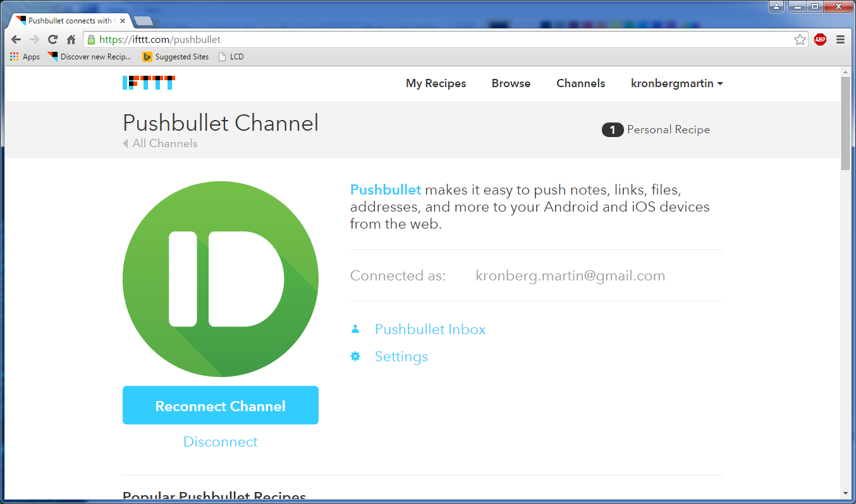This screenshot has height=504, width=856.
Task: Open the Discover new Recip... bookmark
Action: click(x=90, y=57)
